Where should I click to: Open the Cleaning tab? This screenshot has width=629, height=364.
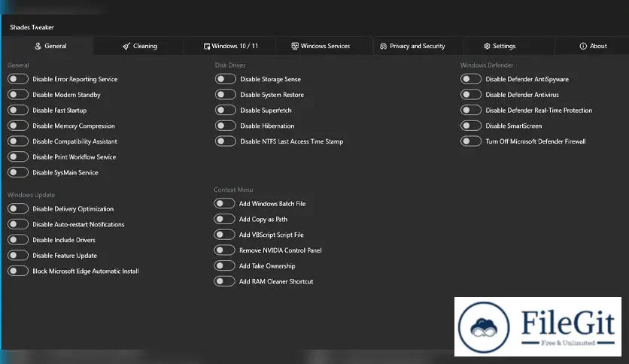click(x=140, y=46)
